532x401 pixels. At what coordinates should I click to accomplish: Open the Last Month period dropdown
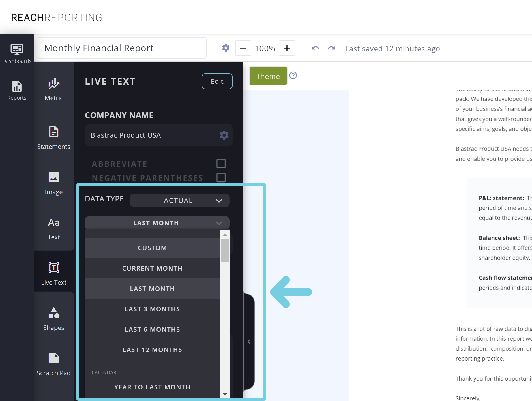coord(157,223)
